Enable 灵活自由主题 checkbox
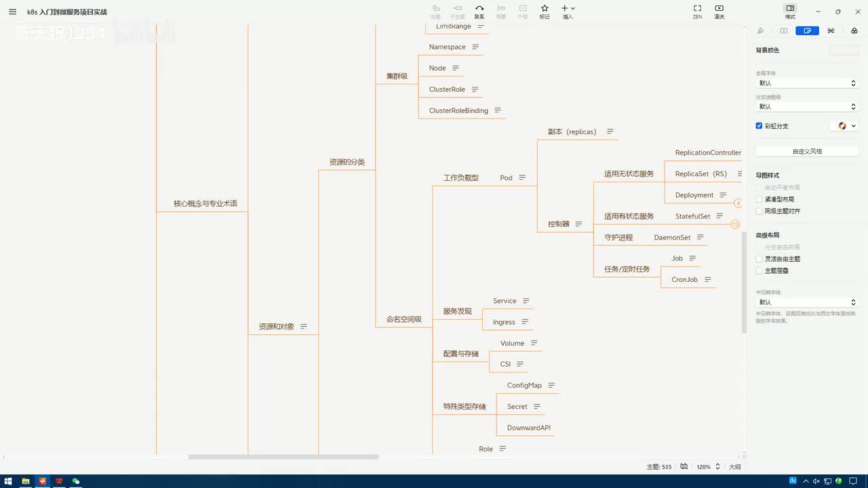This screenshot has width=868, height=488. 759,259
